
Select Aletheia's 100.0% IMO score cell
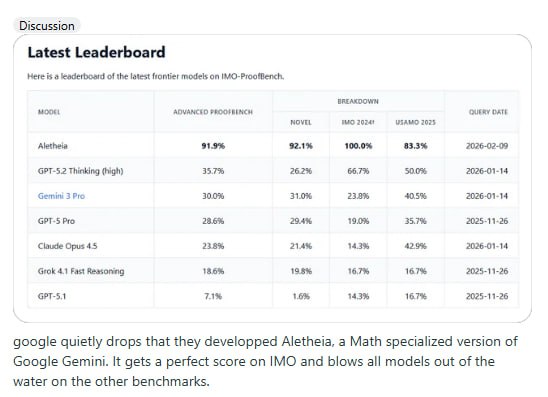pyautogui.click(x=358, y=146)
